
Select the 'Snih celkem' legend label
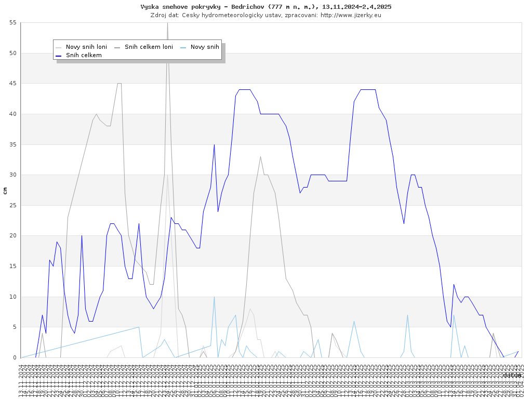point(84,56)
